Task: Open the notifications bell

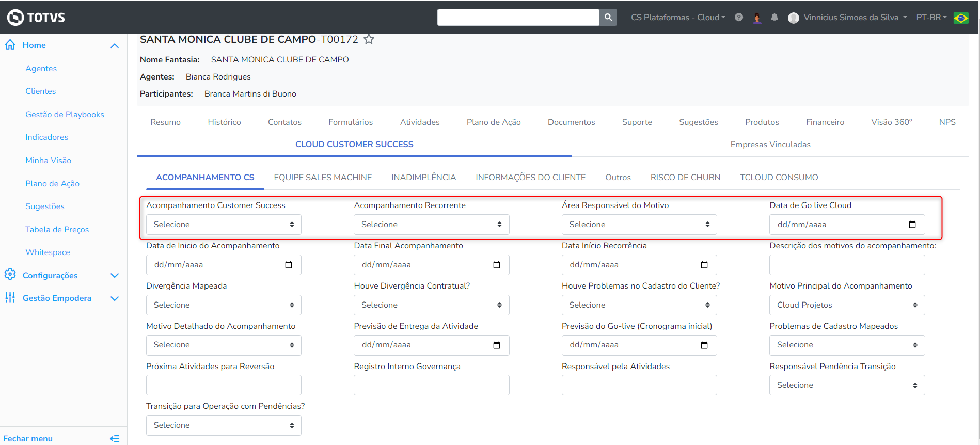Action: click(774, 17)
